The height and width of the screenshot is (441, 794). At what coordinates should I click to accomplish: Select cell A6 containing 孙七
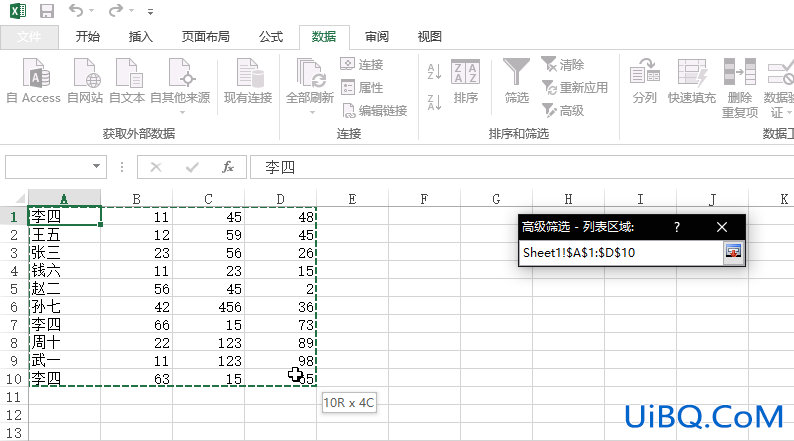coord(64,306)
